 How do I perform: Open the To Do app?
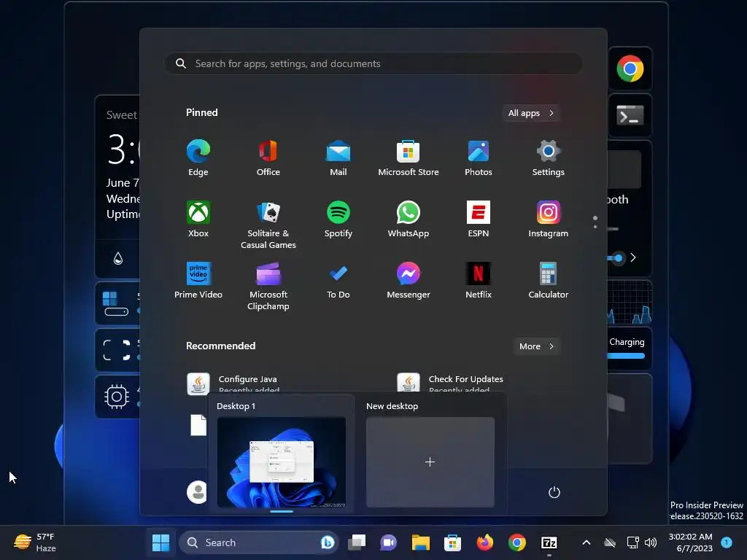[338, 281]
